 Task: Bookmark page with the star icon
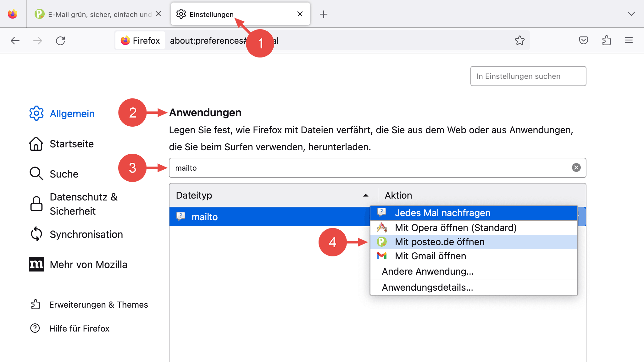[519, 41]
